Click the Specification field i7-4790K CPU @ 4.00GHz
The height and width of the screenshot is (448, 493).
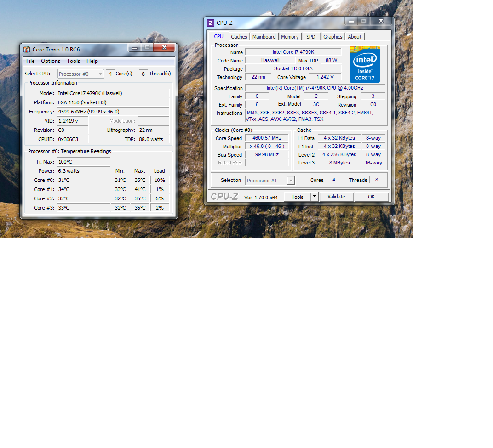[x=315, y=88]
